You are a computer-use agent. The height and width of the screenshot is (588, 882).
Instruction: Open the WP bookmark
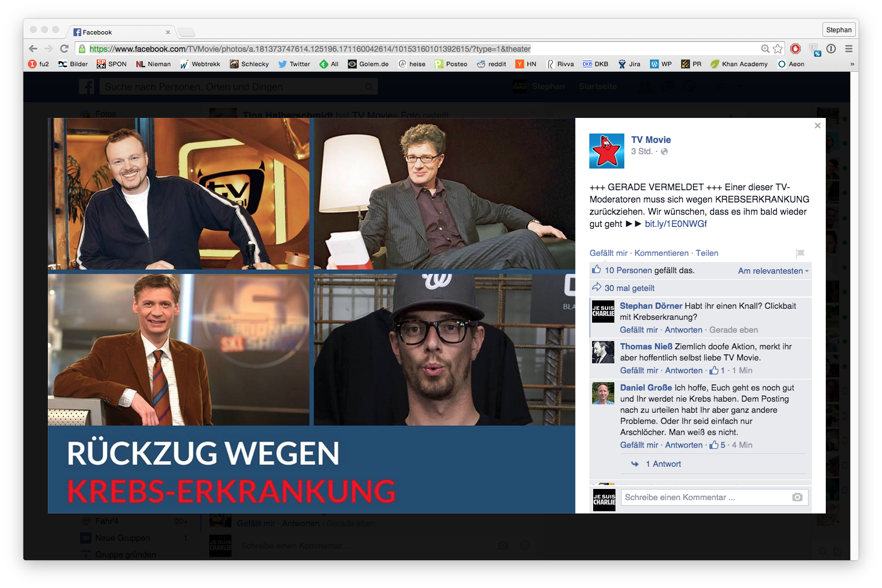click(x=661, y=64)
